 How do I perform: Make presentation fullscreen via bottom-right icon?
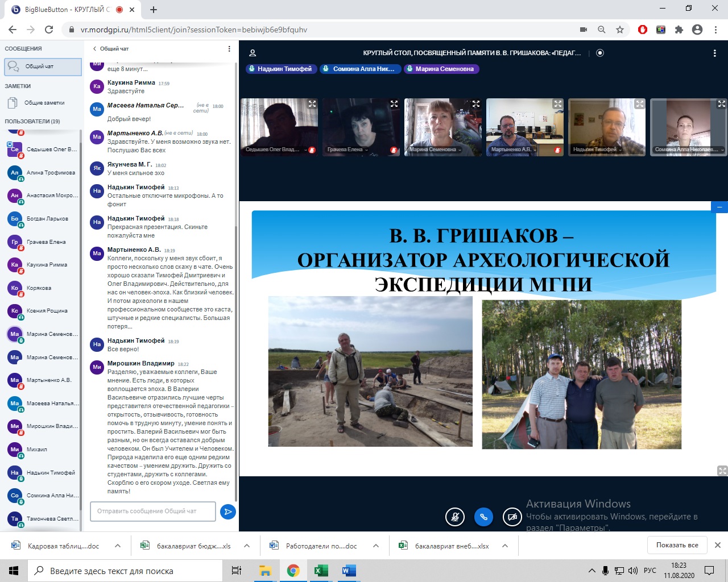tap(722, 471)
